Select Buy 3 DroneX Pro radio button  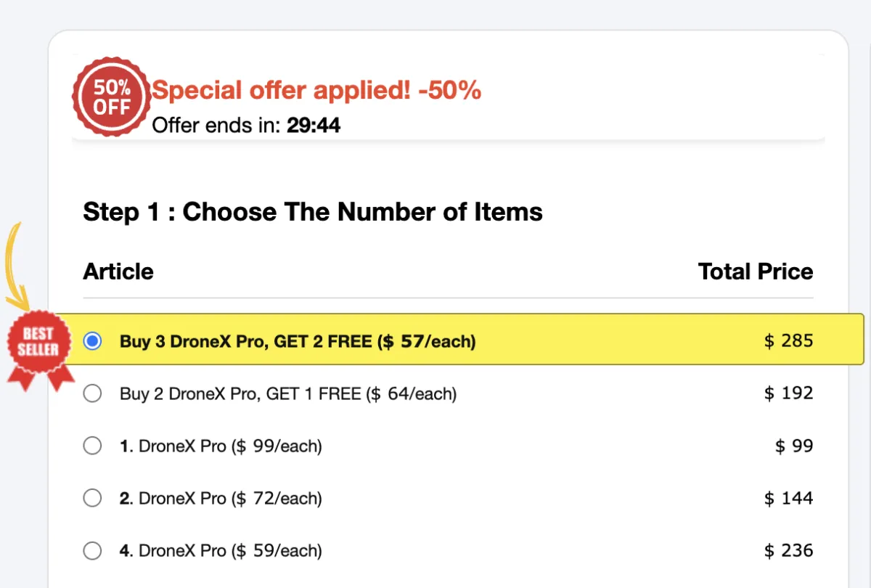(x=93, y=341)
